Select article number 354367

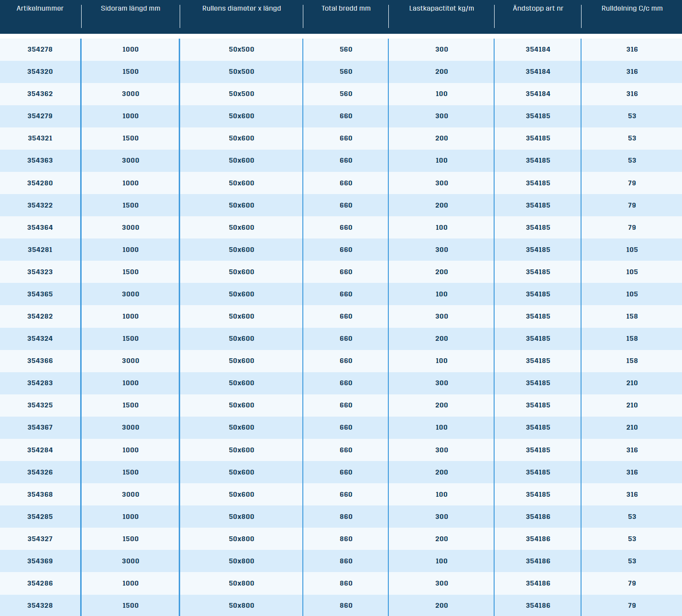tap(40, 427)
